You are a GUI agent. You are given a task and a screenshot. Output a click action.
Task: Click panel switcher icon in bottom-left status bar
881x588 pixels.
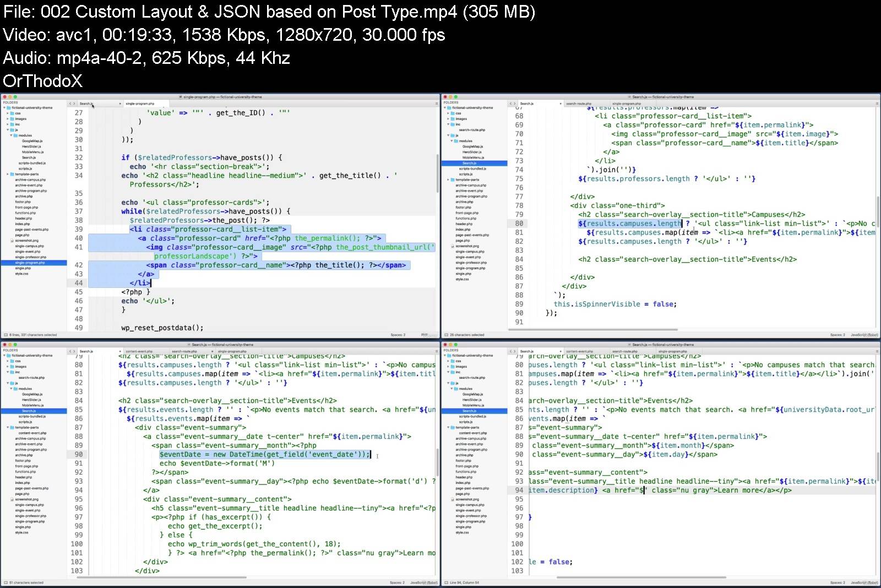[6, 582]
